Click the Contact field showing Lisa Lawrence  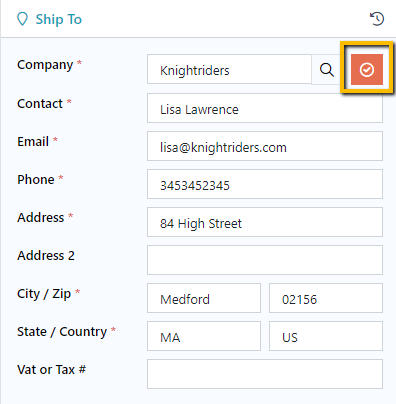(265, 108)
